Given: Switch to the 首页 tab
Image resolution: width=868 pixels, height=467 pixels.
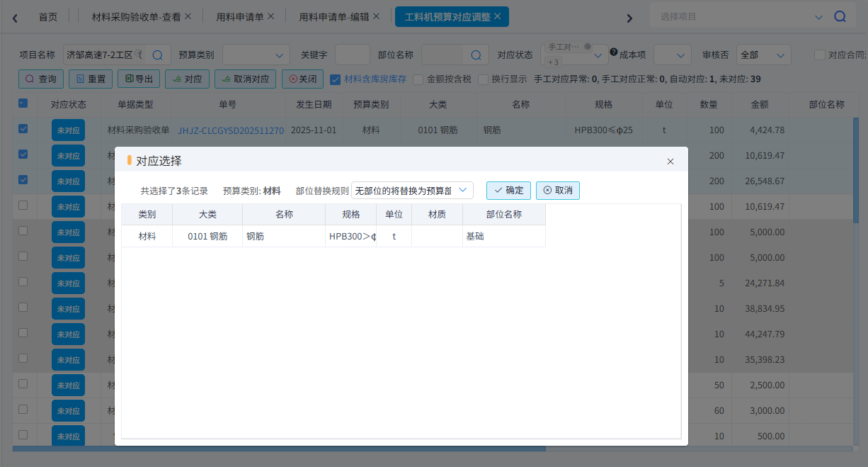Looking at the screenshot, I should click(48, 16).
